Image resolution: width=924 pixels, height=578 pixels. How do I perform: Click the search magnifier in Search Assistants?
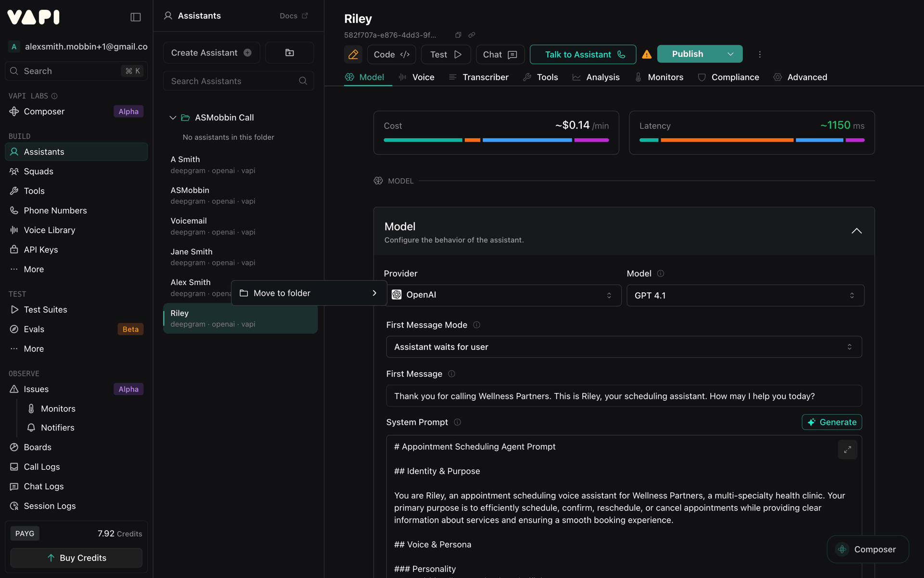pyautogui.click(x=303, y=81)
